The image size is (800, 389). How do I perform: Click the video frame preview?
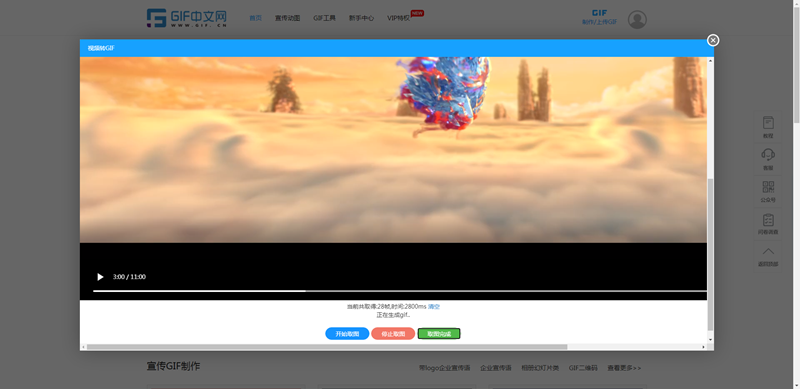coord(393,150)
